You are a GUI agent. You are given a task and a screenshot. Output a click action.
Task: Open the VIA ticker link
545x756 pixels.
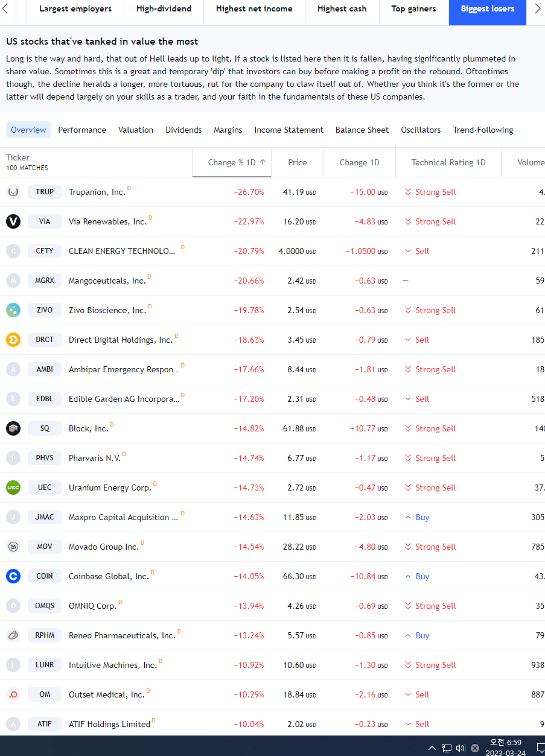pos(45,221)
